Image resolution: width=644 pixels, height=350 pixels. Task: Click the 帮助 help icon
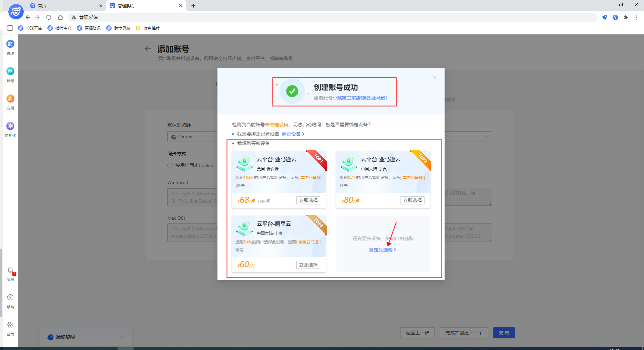point(10,300)
